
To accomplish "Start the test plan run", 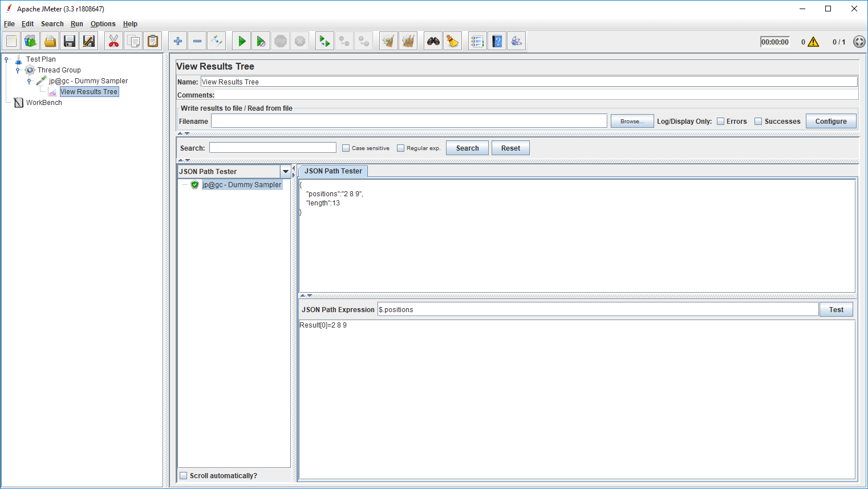I will (x=241, y=41).
